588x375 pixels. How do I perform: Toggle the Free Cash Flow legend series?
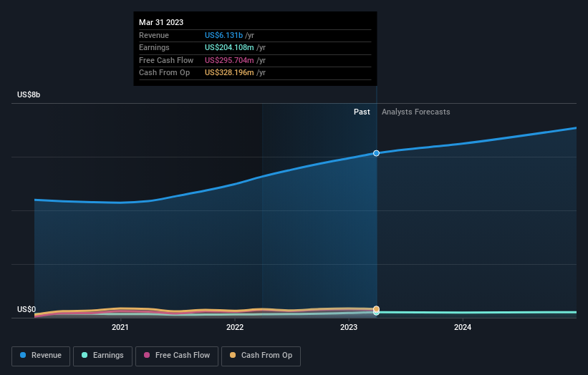pyautogui.click(x=177, y=356)
